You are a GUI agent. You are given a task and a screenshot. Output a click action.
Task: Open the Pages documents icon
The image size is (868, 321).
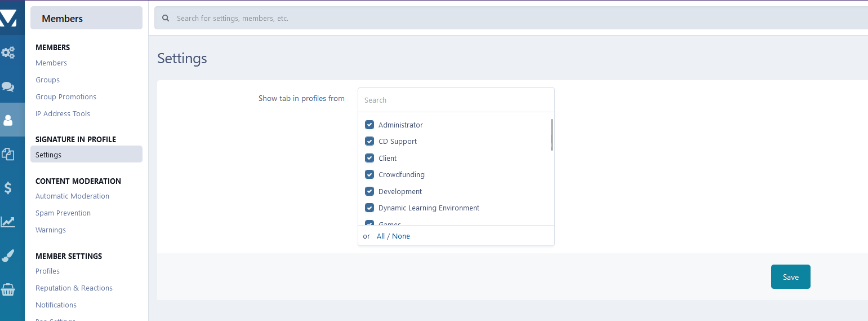click(x=8, y=154)
